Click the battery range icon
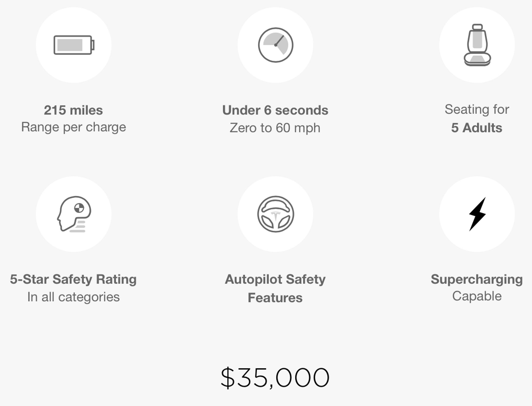The image size is (532, 406). tap(74, 45)
